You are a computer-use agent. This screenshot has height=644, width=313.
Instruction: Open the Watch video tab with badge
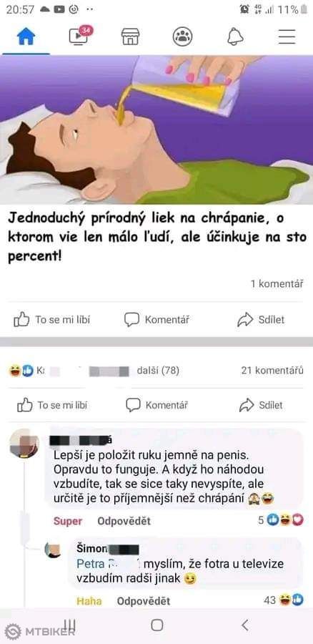(x=78, y=36)
